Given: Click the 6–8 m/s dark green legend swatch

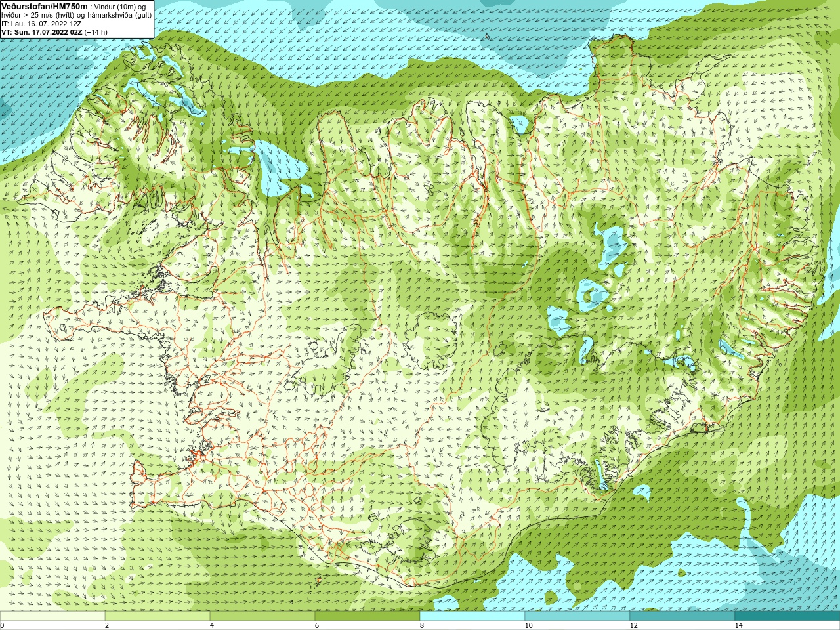Looking at the screenshot, I should click(x=367, y=616).
